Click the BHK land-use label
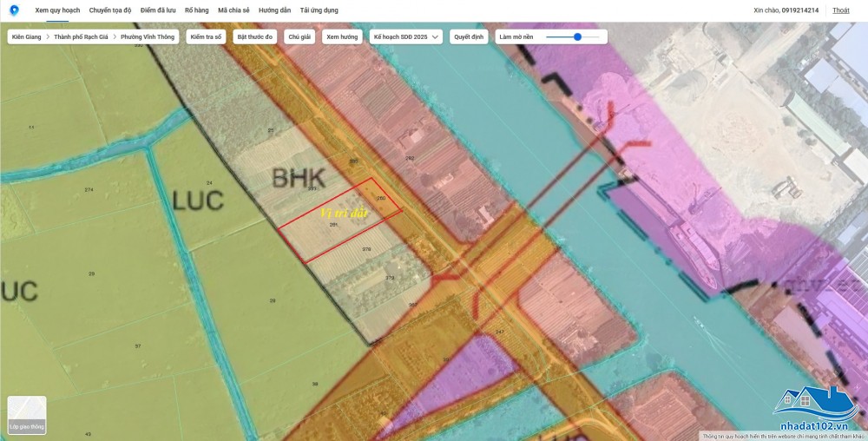 pos(299,178)
